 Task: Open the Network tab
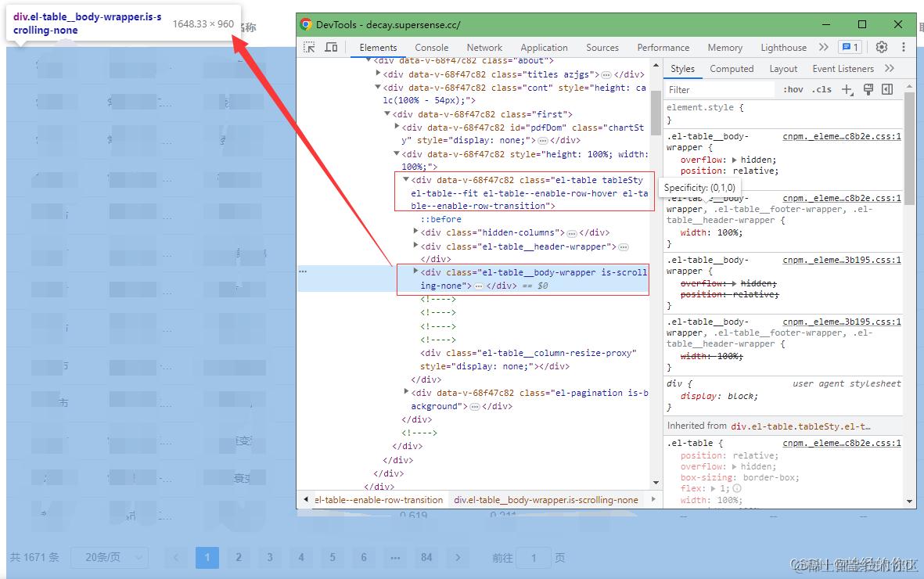tap(484, 48)
